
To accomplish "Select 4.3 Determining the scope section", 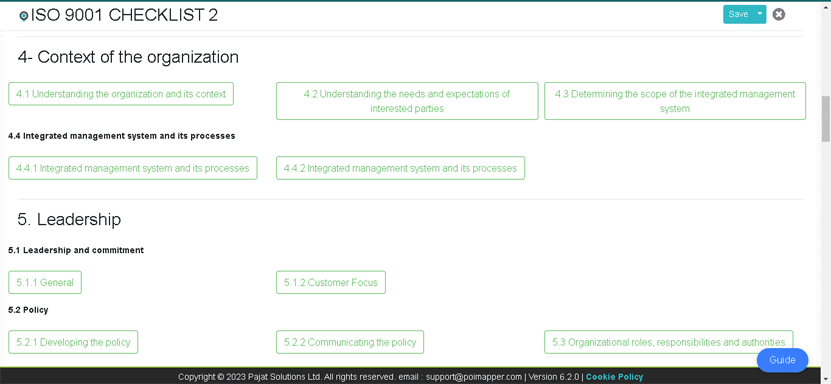I will pos(675,101).
